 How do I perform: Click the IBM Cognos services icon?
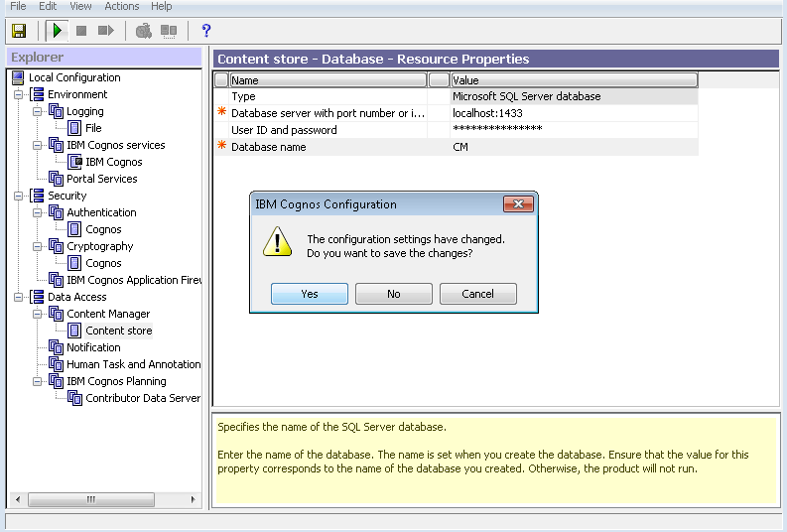[56, 145]
